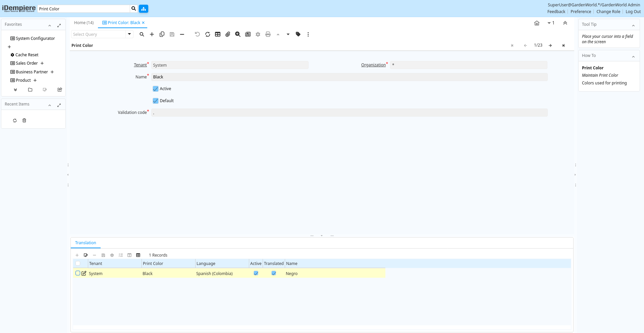Toggle grid view in main toolbar
Image resolution: width=644 pixels, height=333 pixels.
[x=218, y=34]
